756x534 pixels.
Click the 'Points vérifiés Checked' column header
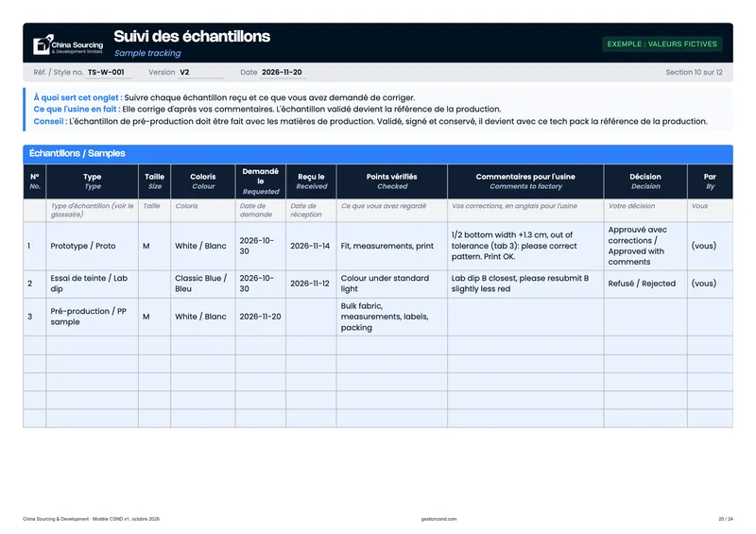tap(392, 181)
